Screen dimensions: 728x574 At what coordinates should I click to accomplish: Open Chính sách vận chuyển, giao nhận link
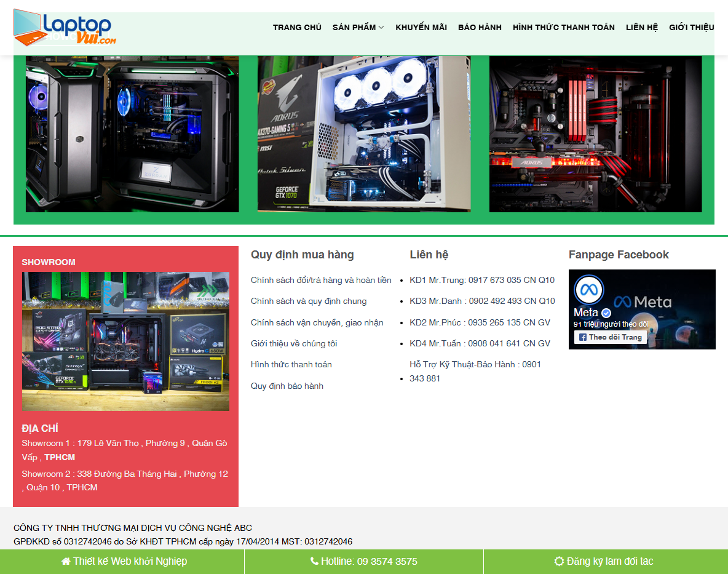click(317, 323)
